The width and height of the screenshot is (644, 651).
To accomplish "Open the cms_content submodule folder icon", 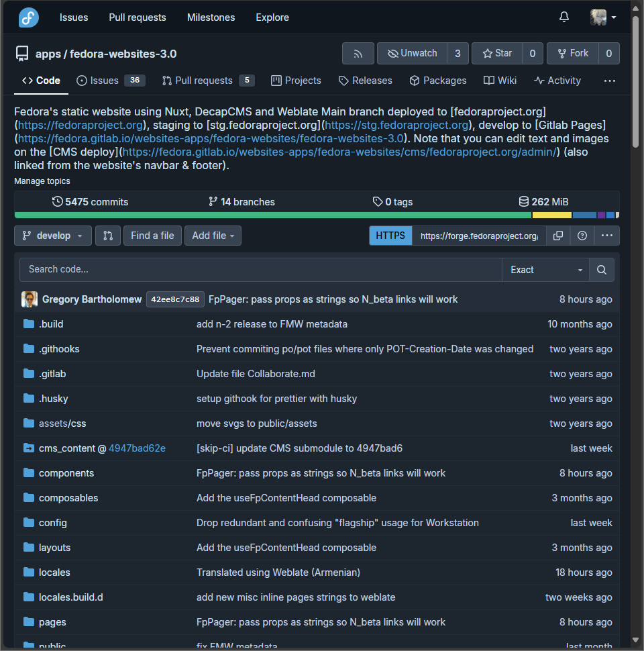I will click(28, 448).
